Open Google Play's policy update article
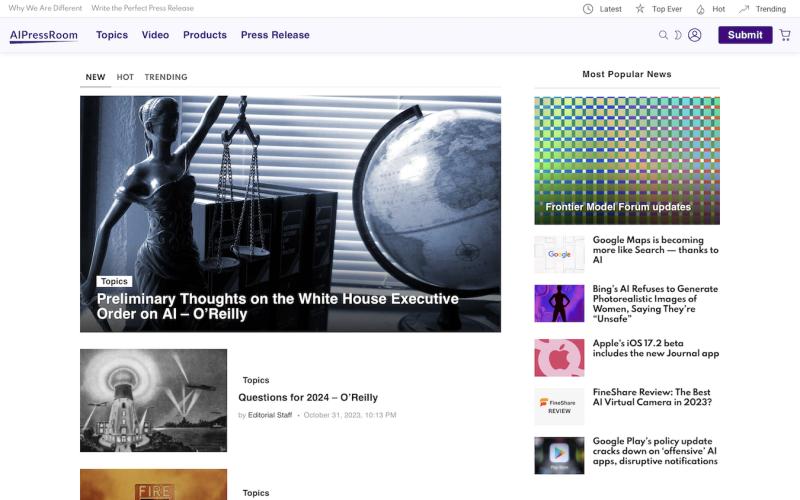The image size is (800, 500). 655,451
